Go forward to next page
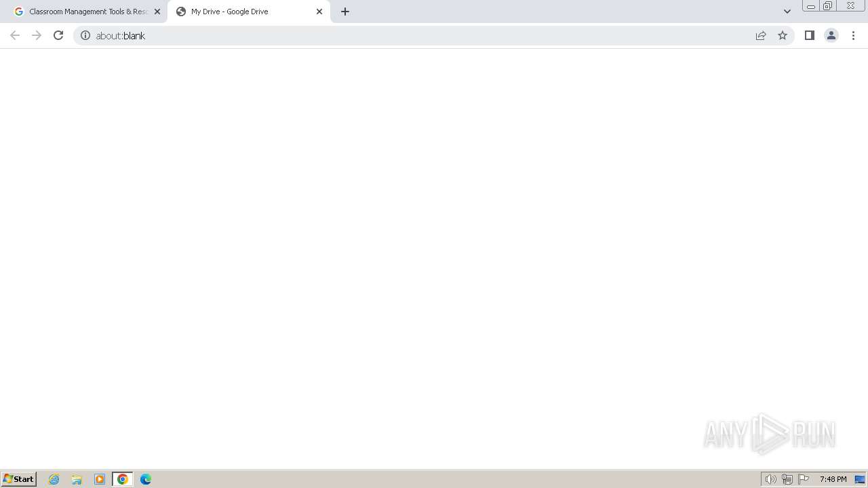 tap(37, 35)
